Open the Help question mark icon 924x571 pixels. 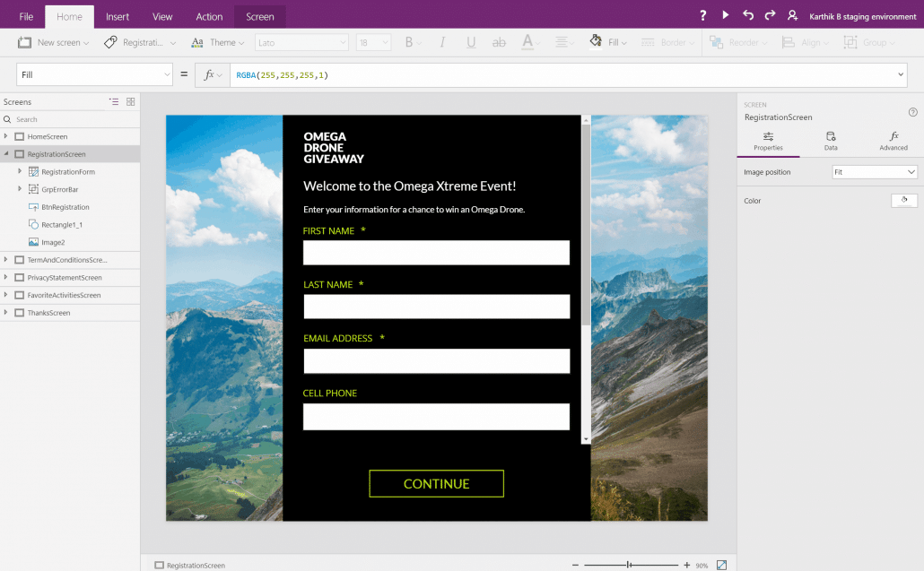(703, 15)
